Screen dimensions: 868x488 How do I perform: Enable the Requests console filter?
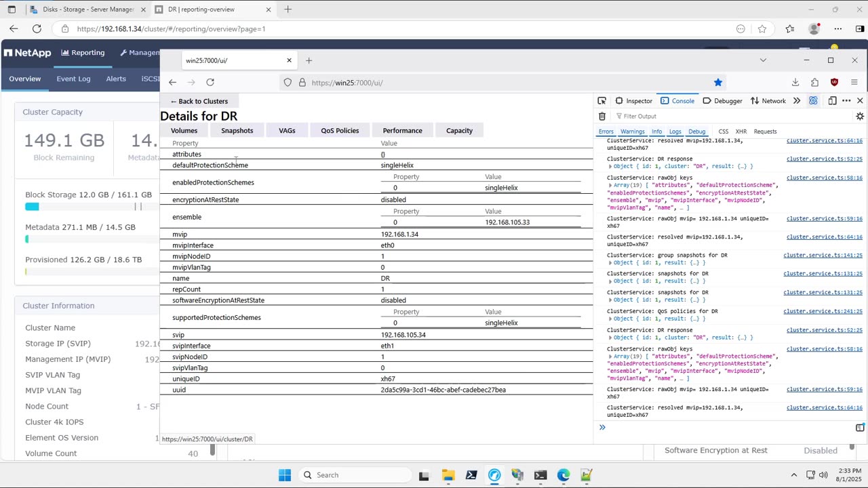765,131
